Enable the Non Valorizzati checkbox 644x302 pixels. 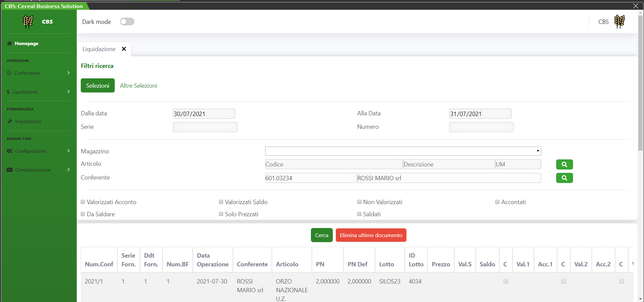pyautogui.click(x=359, y=202)
